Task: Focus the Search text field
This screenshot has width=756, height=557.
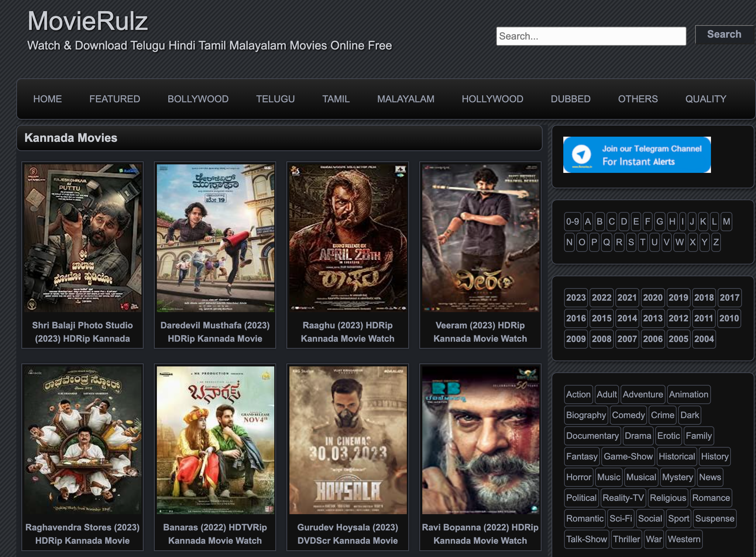Action: (x=591, y=36)
